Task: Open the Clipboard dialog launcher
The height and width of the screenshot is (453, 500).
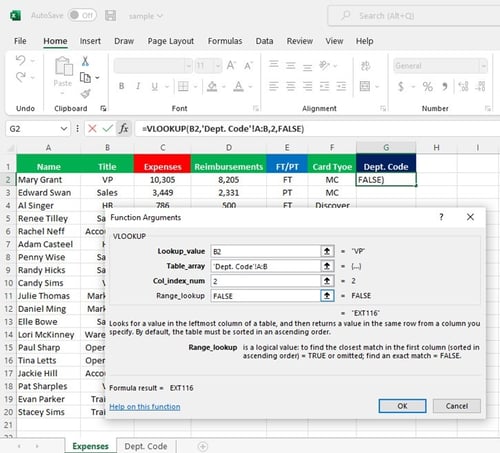Action: (103, 108)
